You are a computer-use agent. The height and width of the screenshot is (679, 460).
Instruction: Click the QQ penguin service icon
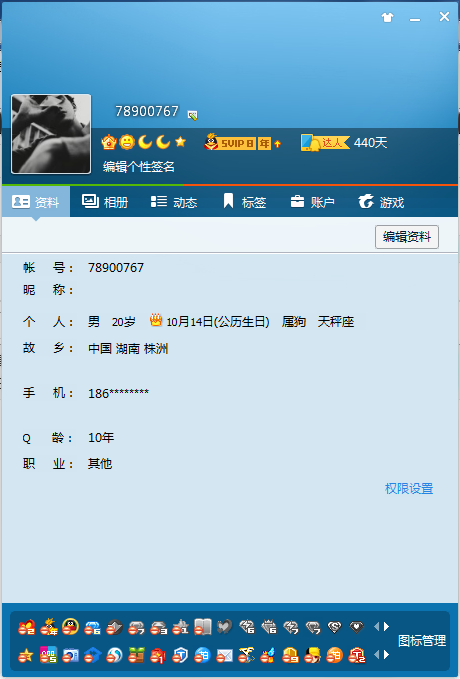70,627
